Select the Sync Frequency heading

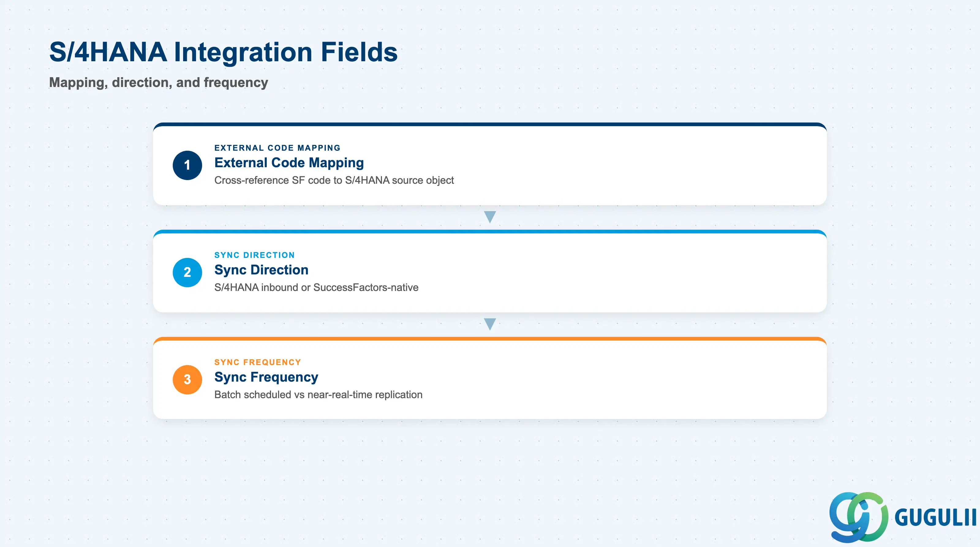[266, 377]
